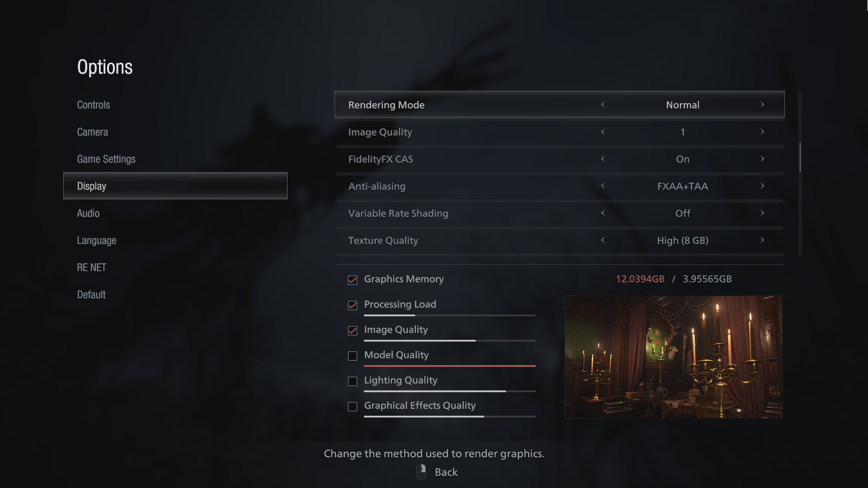This screenshot has width=868, height=488.
Task: Check the Graphical Effects Quality box
Action: (353, 407)
